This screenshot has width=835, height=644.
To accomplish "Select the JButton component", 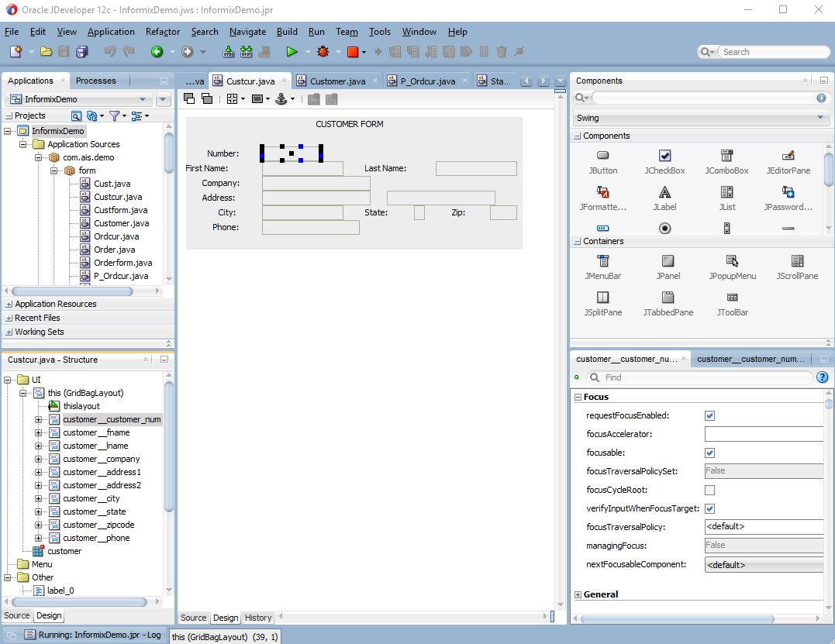I will click(603, 162).
